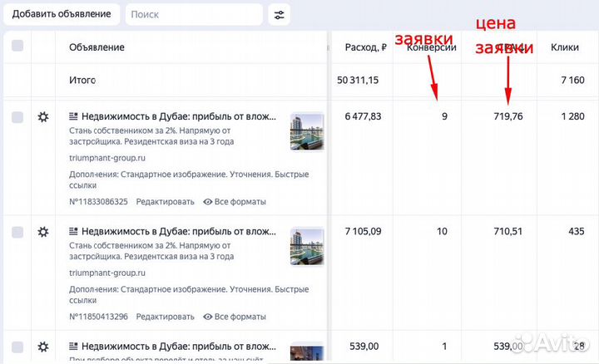Select ad number №11833086325
This screenshot has height=364, width=599.
pyautogui.click(x=98, y=202)
